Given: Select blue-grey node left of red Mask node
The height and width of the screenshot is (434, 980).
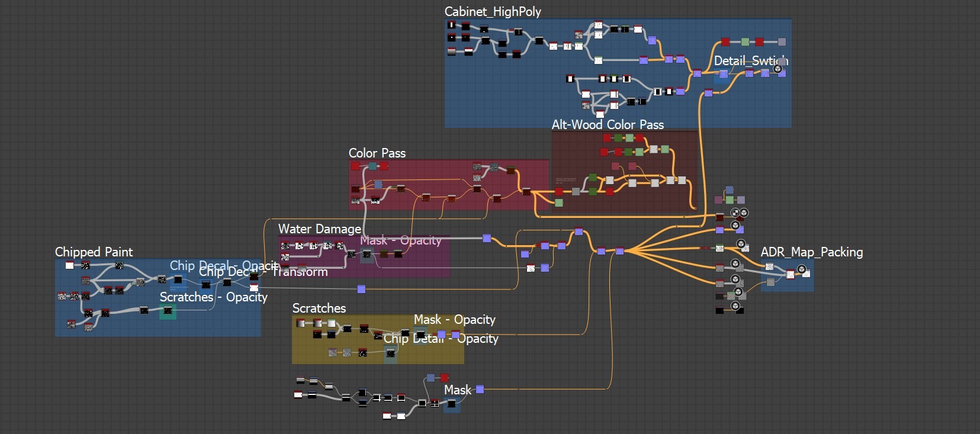Looking at the screenshot, I should (431, 378).
